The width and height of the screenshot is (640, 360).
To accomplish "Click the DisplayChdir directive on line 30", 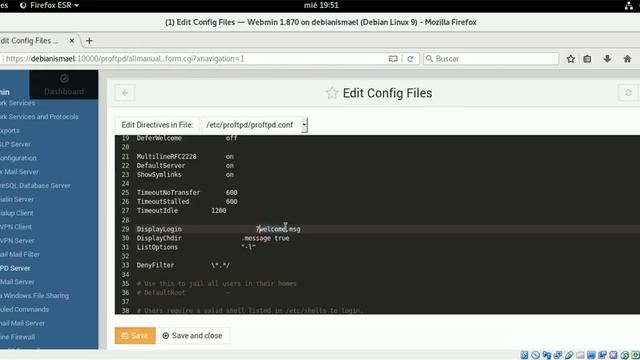I will pos(159,238).
